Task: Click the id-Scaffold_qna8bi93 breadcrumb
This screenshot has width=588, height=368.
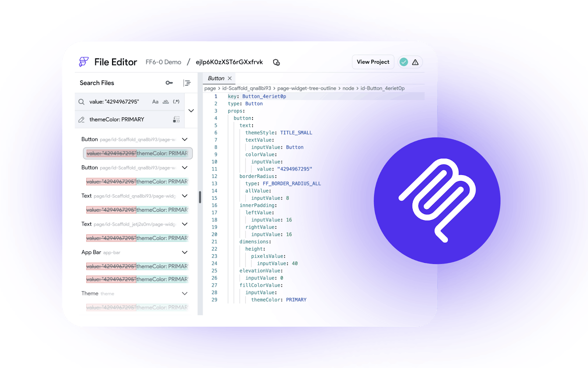Action: (247, 88)
